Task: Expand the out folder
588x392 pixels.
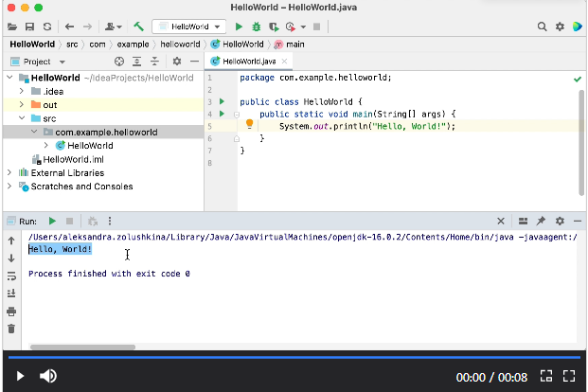Action: click(22, 105)
